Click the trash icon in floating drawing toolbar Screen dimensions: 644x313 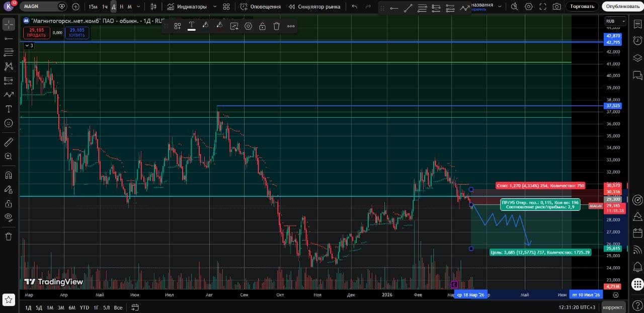[x=276, y=26]
